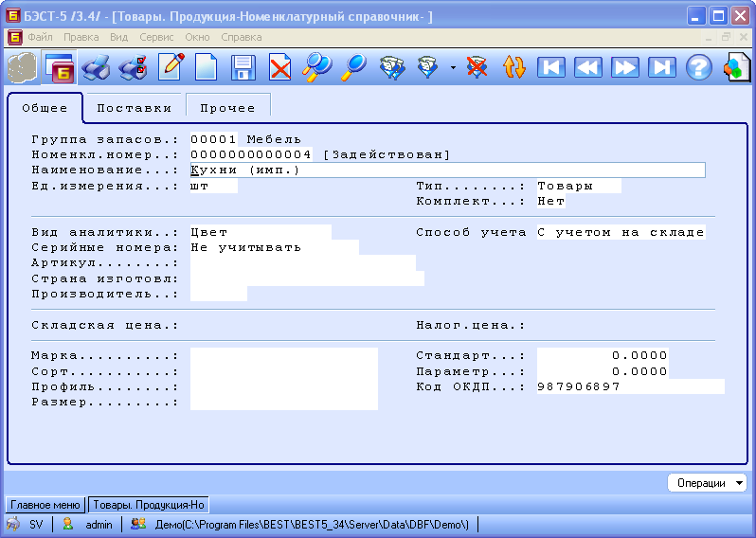Click the colored cubes icon in toolbar
Screen dimensions: 756x538
[x=736, y=67]
